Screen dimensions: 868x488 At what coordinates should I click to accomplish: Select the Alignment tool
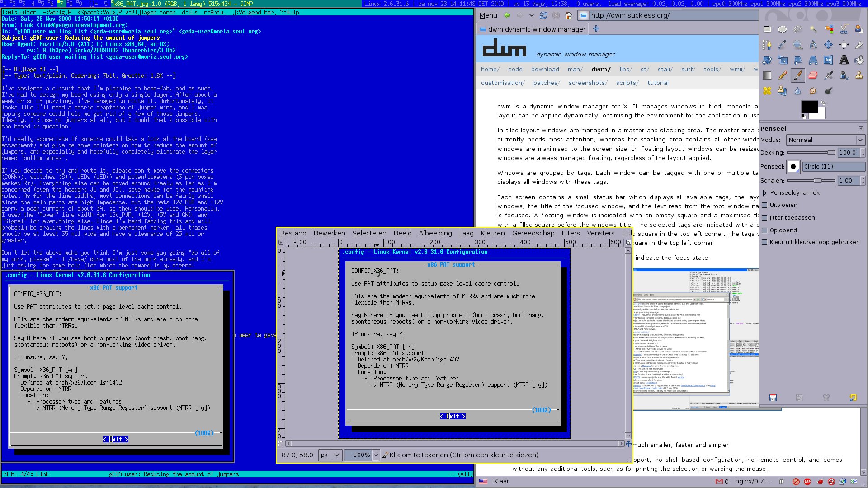click(x=844, y=45)
